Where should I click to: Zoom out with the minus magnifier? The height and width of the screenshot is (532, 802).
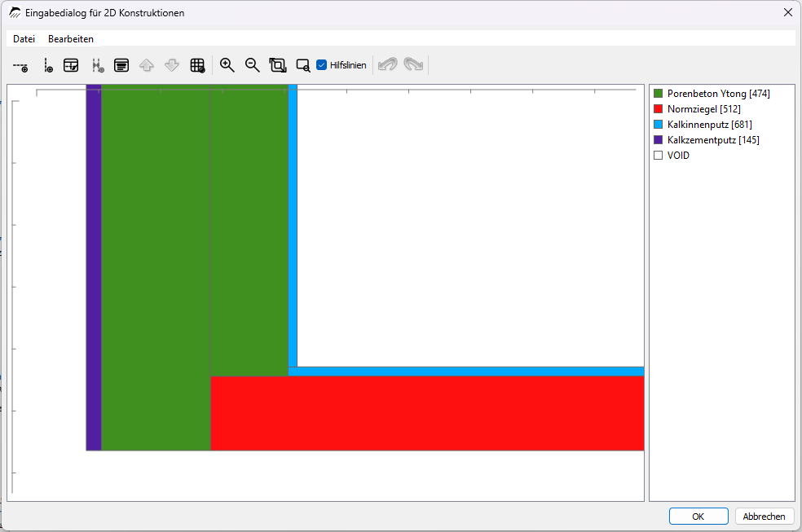coord(252,65)
